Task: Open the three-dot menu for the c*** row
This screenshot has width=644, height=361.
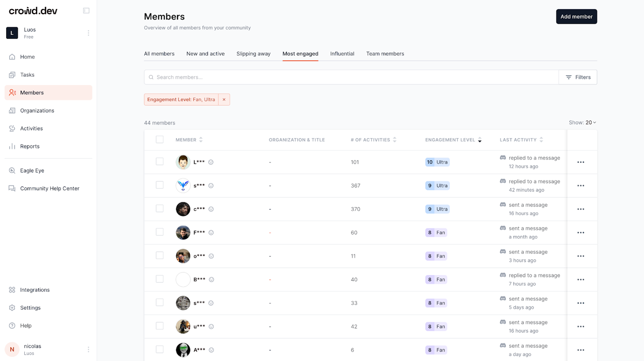Action: click(x=581, y=209)
